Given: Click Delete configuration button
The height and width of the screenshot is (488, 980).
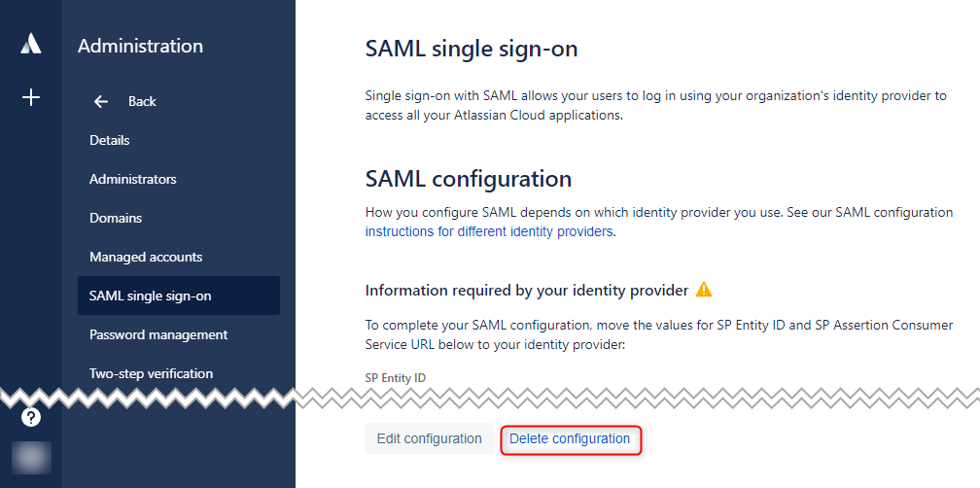Looking at the screenshot, I should point(570,438).
